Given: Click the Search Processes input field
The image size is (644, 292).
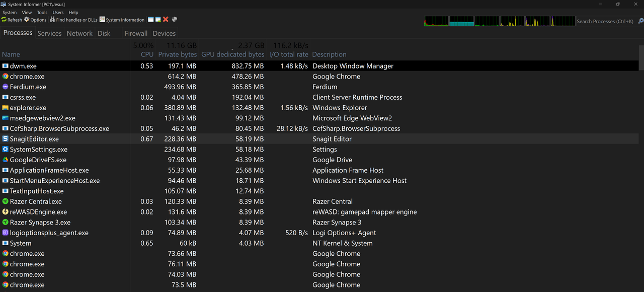Looking at the screenshot, I should pyautogui.click(x=605, y=21).
